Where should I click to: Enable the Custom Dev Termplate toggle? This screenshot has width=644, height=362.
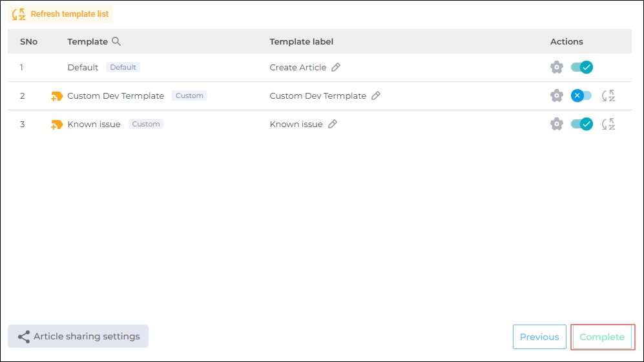[581, 96]
